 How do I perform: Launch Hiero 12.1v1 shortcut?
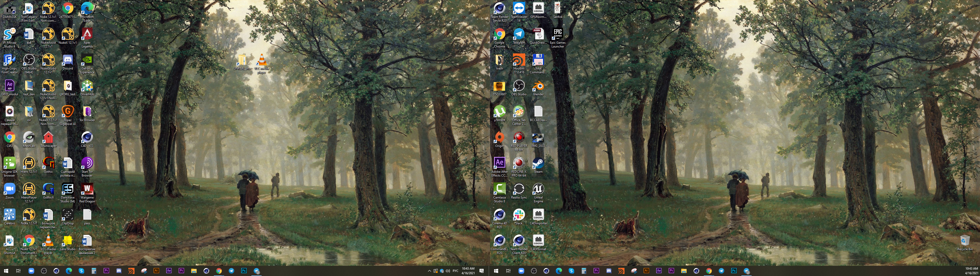click(29, 165)
